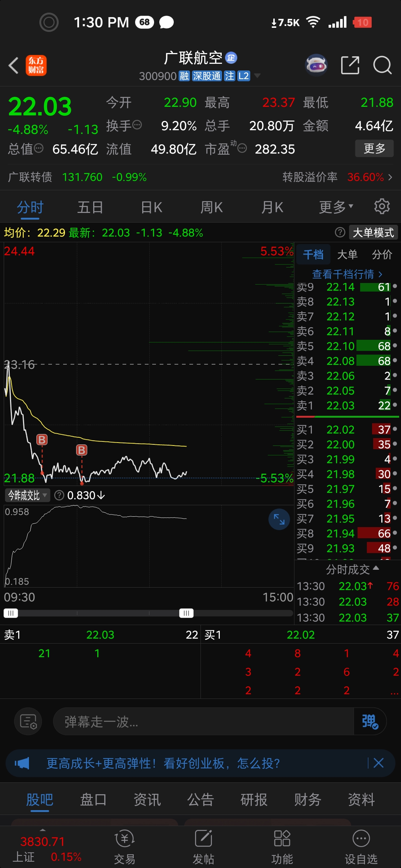Collapse the 分时成交 section
Screen dimensions: 401x868
352,569
